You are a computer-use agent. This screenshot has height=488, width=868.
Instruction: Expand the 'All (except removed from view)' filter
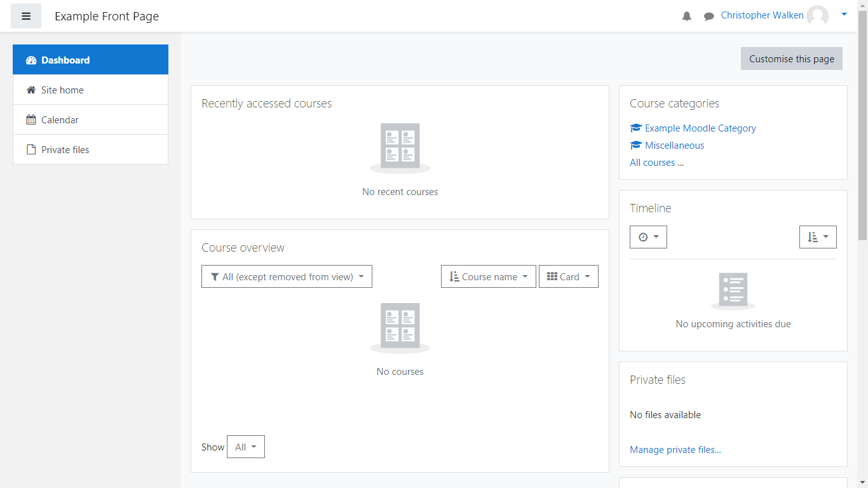[287, 276]
